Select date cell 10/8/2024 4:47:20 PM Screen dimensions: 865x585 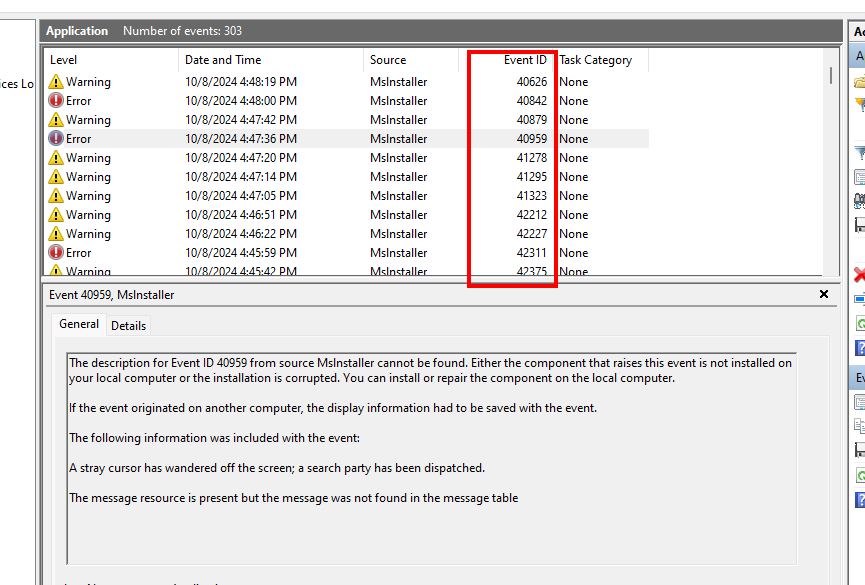coord(241,158)
